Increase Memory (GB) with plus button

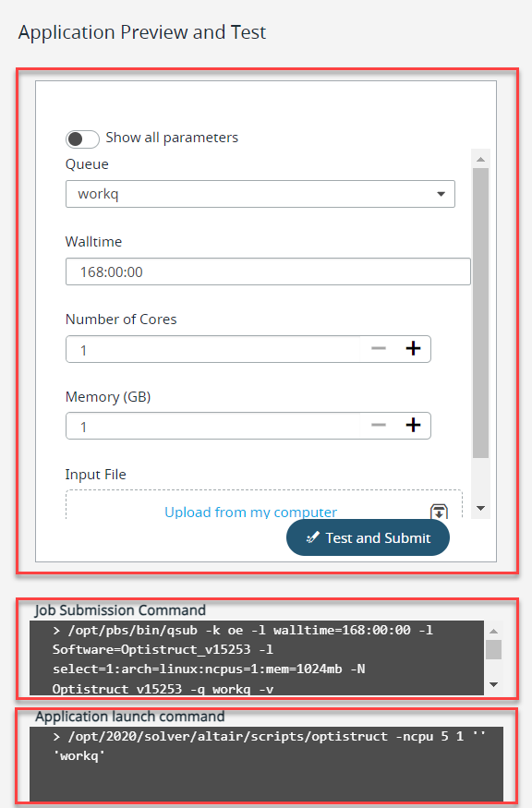pyautogui.click(x=413, y=426)
